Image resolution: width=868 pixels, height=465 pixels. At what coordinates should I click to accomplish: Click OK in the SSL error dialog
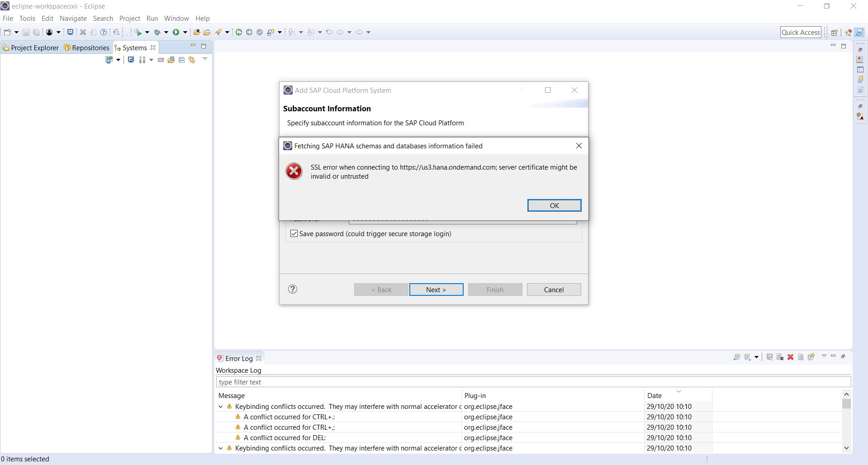554,205
